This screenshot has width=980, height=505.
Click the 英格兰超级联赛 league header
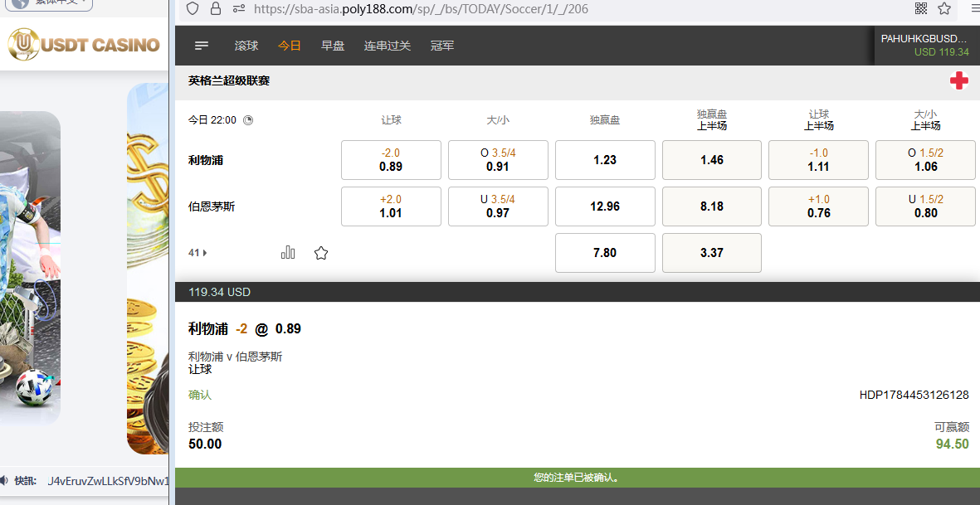point(229,80)
